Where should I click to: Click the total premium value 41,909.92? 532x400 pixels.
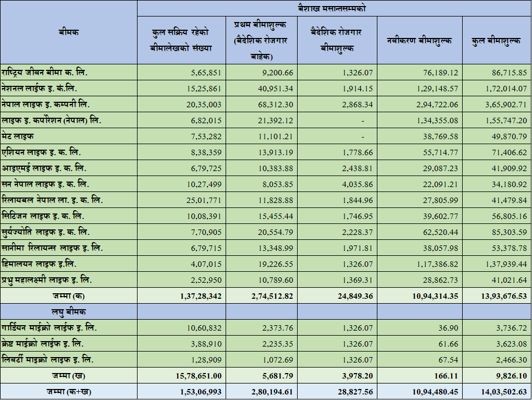[x=509, y=168]
